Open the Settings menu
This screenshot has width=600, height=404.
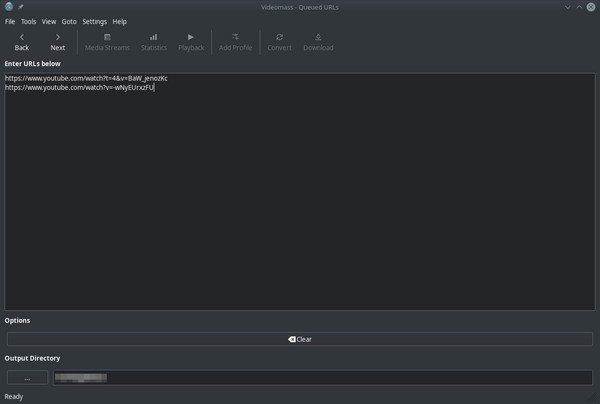point(94,21)
